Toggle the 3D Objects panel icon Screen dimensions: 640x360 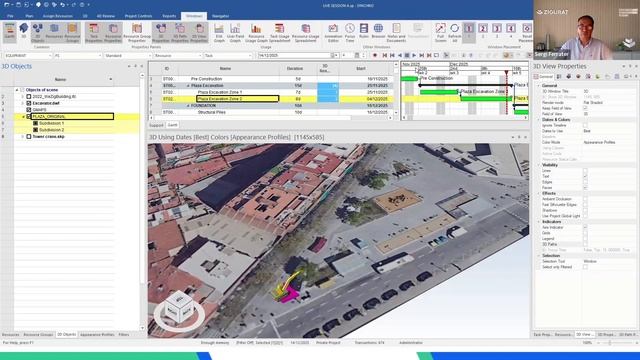[38, 32]
